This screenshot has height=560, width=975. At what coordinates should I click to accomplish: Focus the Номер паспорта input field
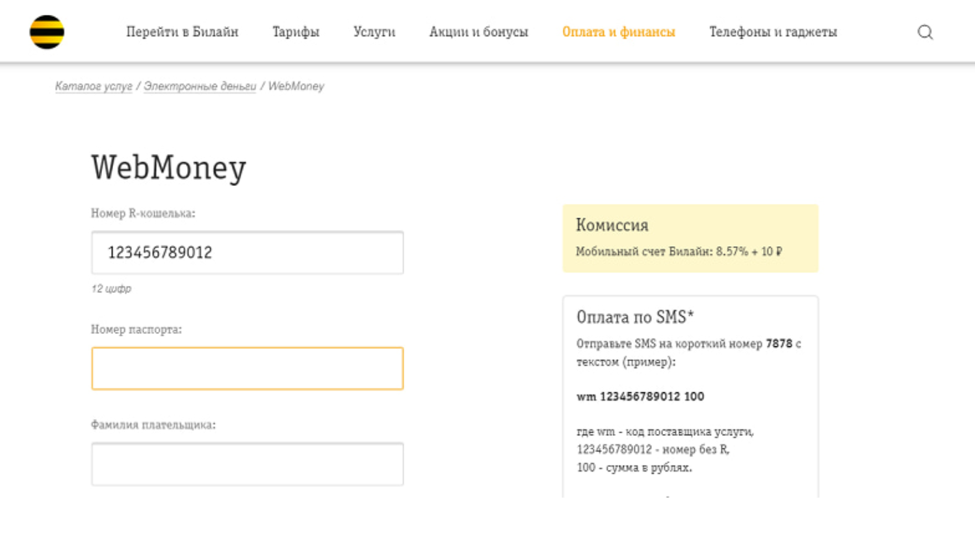pos(248,368)
